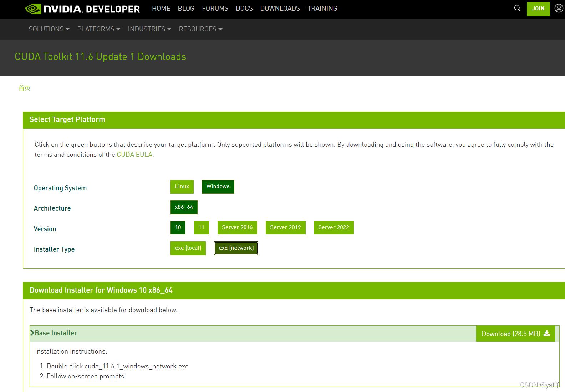Image resolution: width=565 pixels, height=392 pixels.
Task: Open DOCS in top navigation
Action: [244, 9]
